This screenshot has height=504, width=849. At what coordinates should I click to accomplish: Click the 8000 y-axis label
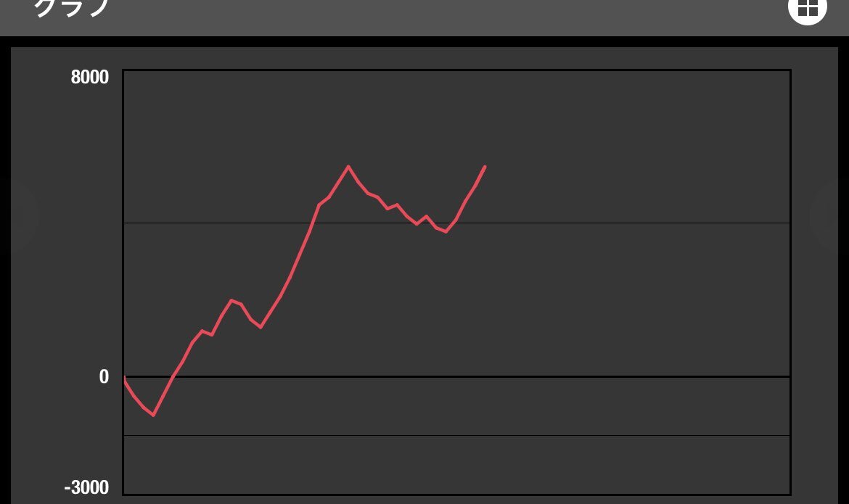[90, 78]
